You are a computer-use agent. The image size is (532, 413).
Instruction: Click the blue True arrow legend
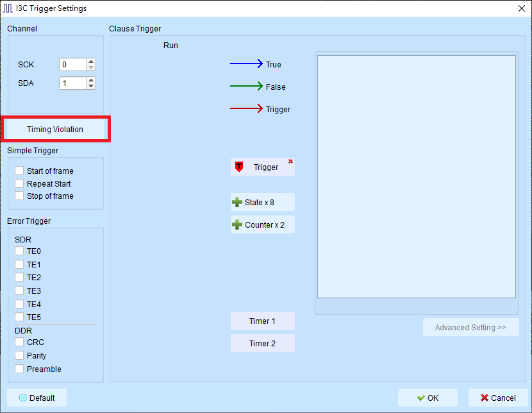247,63
